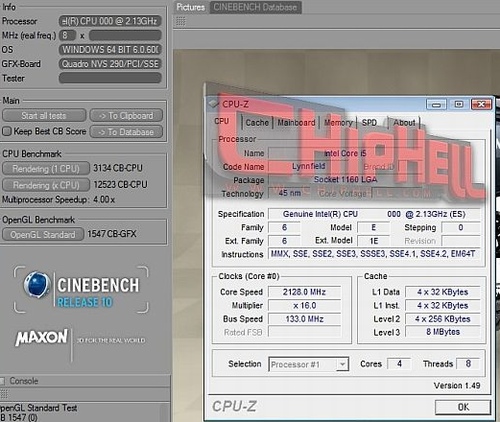Click the Specification field Genuine Intel(R) CPU
Viewport: 500px width, 422px height.
374,214
